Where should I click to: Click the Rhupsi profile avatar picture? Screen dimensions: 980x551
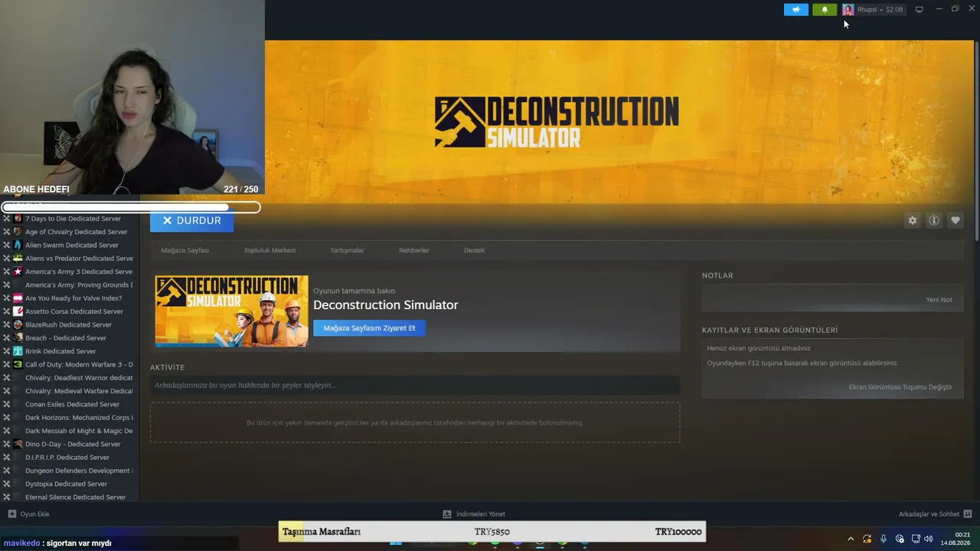[x=848, y=9]
